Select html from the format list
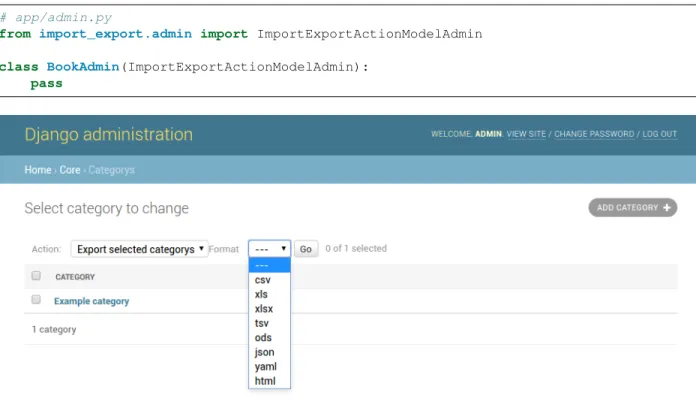Image resolution: width=696 pixels, height=417 pixels. point(269,381)
